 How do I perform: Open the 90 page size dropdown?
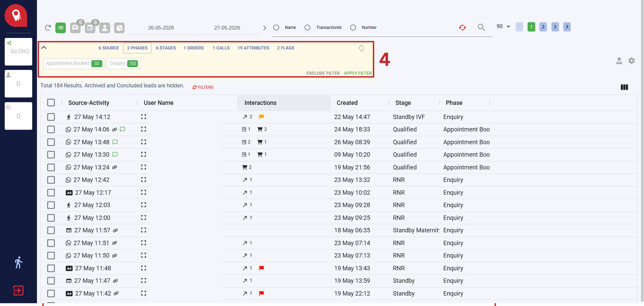pyautogui.click(x=503, y=27)
